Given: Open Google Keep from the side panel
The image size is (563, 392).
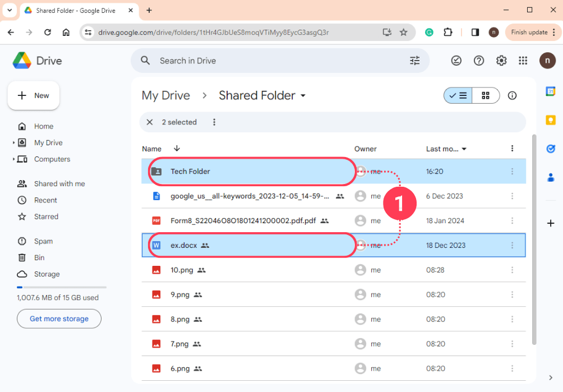Looking at the screenshot, I should tap(551, 119).
